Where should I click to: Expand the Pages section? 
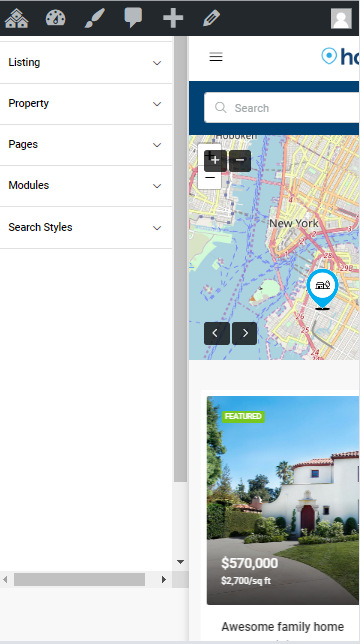[86, 145]
